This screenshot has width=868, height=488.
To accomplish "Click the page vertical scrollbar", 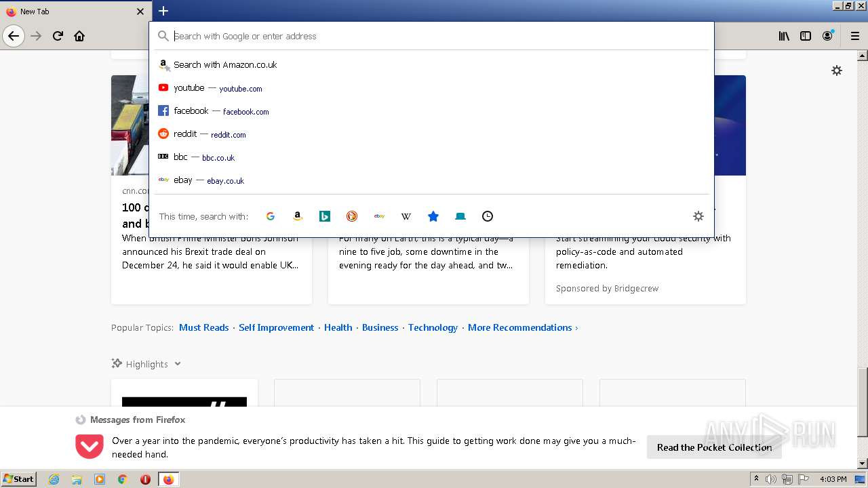I will pos(862,402).
